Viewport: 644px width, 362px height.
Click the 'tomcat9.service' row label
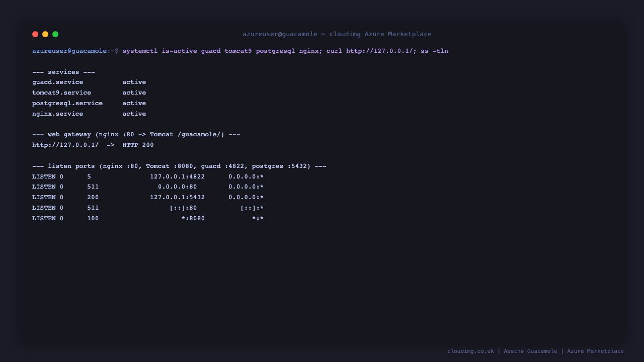tap(61, 93)
